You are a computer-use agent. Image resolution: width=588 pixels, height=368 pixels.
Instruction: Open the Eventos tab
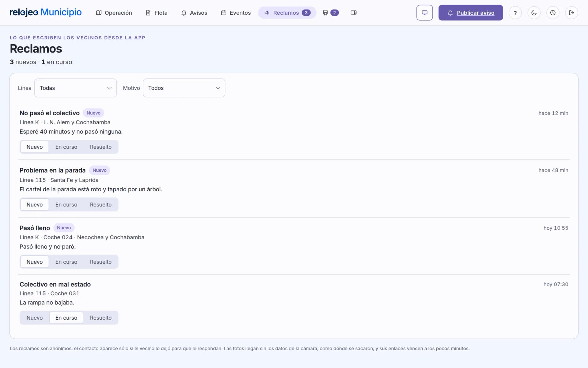coord(236,13)
